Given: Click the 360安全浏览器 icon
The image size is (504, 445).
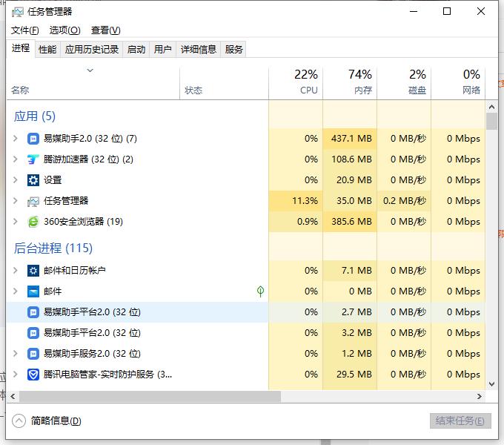Looking at the screenshot, I should click(33, 222).
